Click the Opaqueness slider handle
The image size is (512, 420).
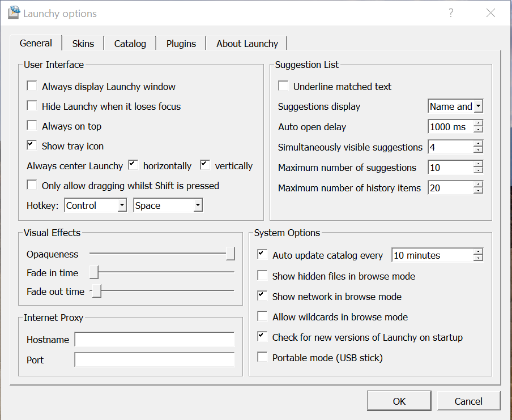231,254
